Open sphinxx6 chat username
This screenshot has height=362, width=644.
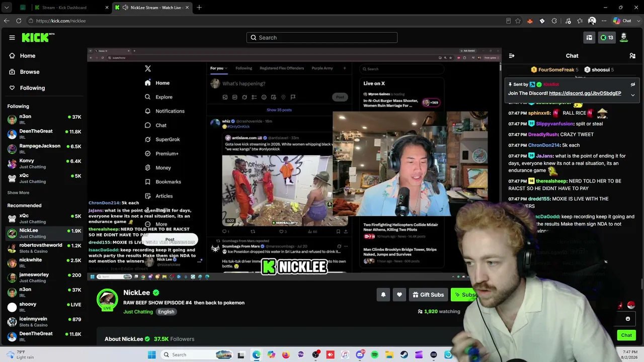pos(539,113)
